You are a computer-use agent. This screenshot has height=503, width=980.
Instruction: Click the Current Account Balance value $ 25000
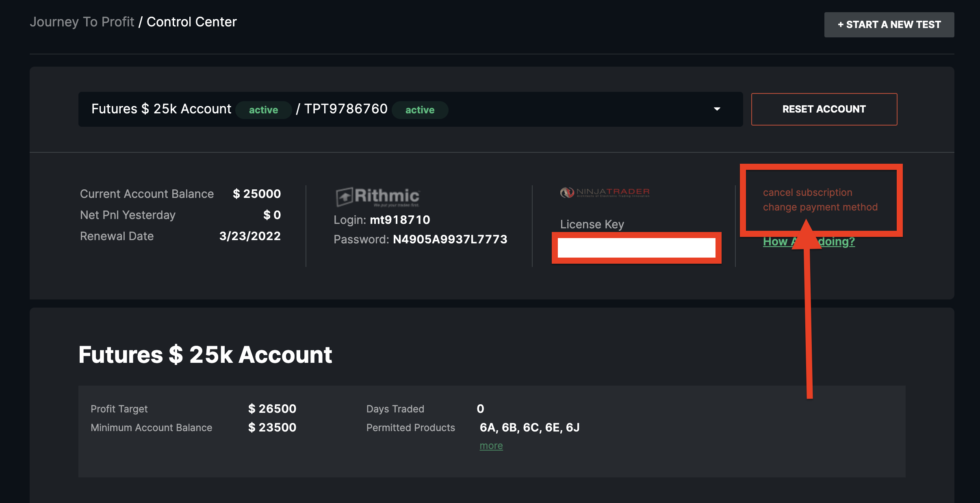click(x=257, y=194)
